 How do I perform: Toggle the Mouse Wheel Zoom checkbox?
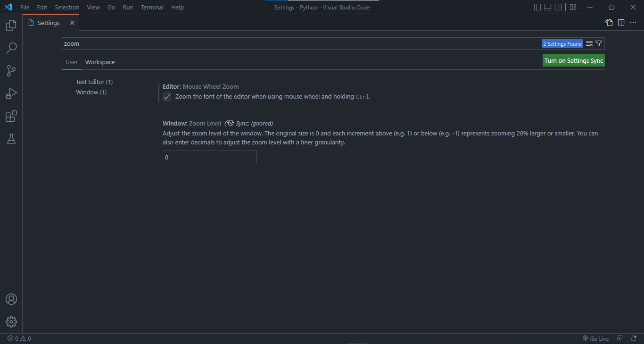pyautogui.click(x=167, y=97)
